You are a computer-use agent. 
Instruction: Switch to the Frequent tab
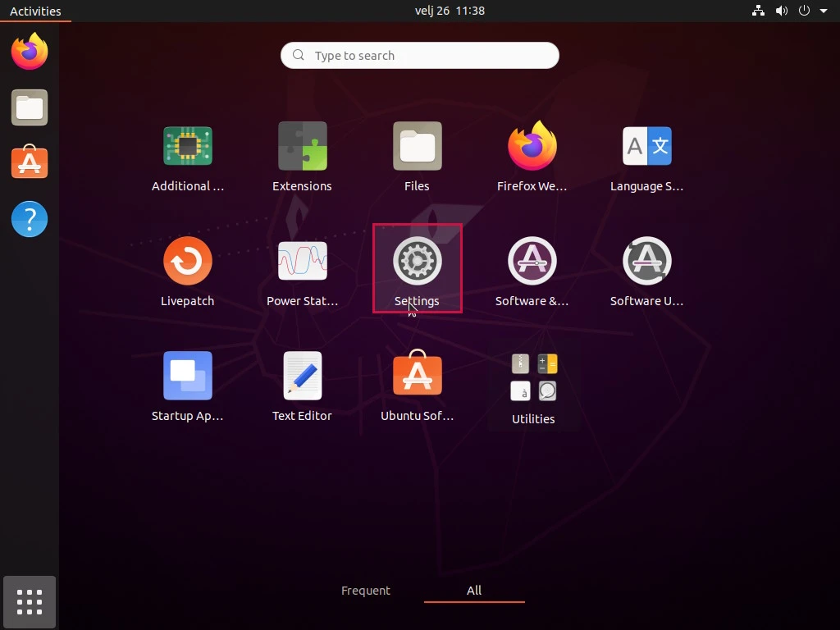click(x=366, y=591)
